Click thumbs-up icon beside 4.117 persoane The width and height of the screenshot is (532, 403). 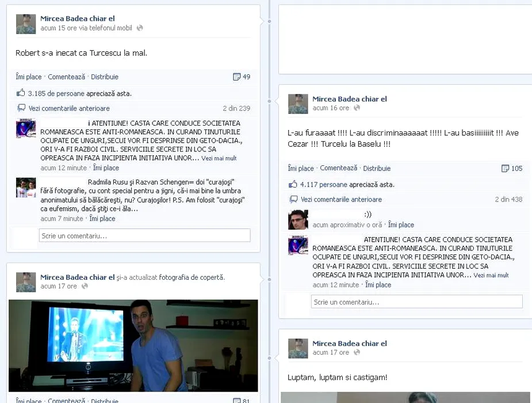293,184
